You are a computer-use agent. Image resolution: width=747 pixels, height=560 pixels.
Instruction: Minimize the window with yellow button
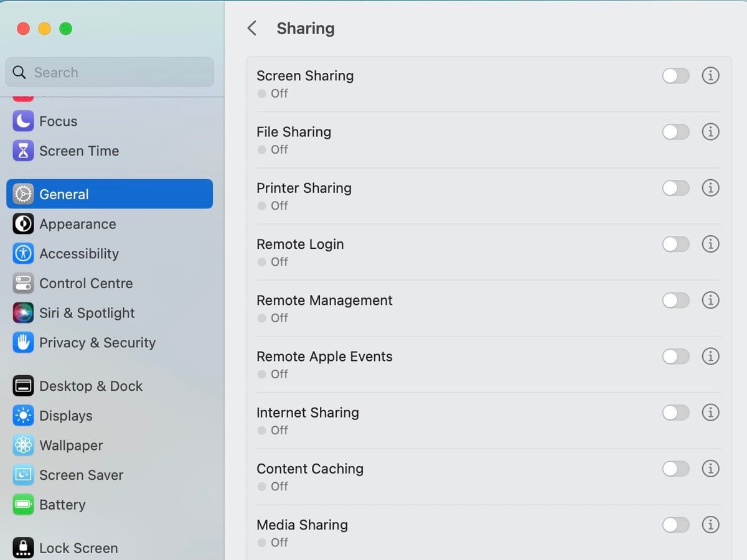point(44,29)
